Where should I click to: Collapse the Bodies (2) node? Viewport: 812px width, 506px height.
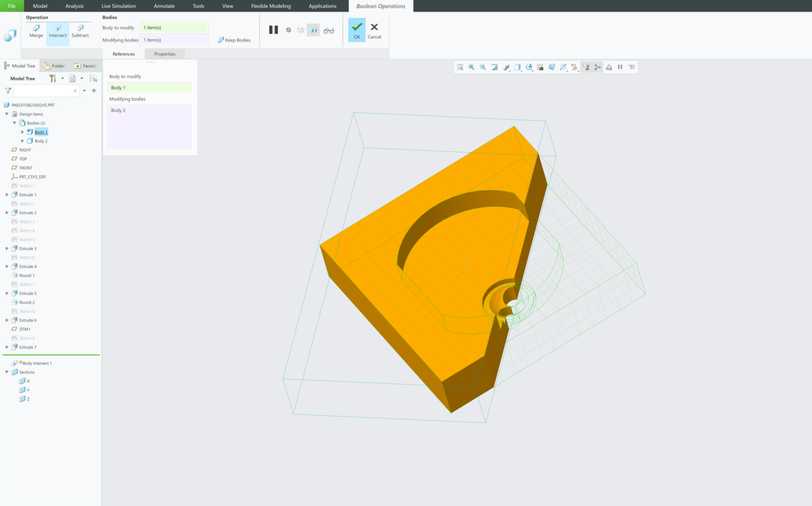click(x=15, y=123)
